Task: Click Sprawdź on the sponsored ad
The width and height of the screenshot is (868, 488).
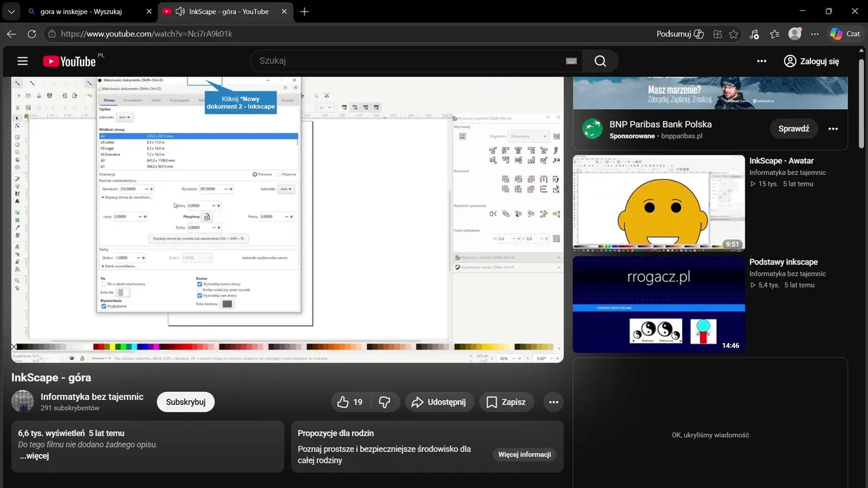Action: coord(793,129)
